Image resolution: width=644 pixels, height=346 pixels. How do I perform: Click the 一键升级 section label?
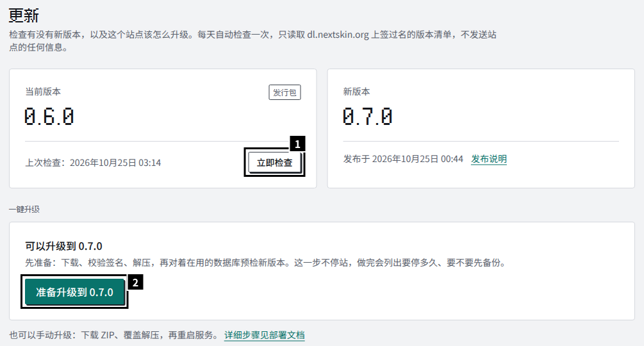pyautogui.click(x=24, y=210)
